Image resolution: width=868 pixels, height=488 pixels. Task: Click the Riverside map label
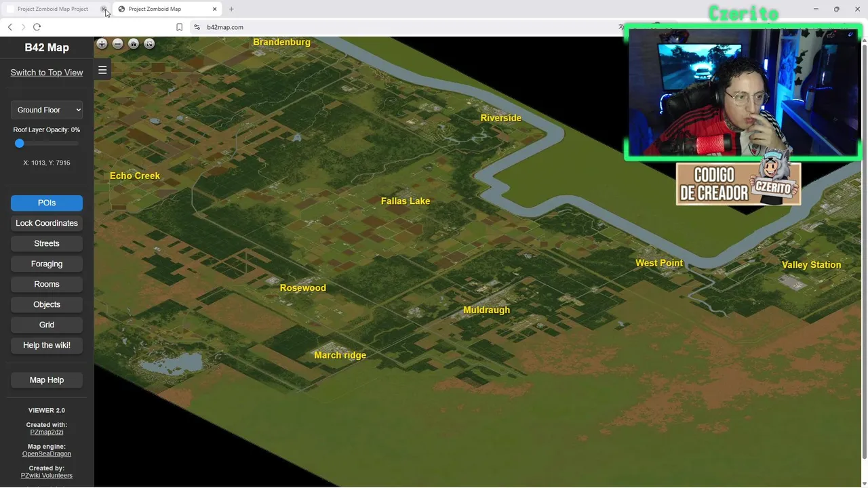(500, 118)
